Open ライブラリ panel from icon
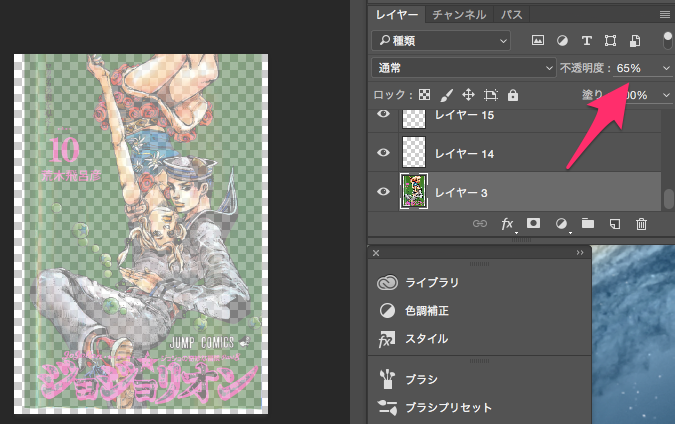Screen dimensions: 675x424 pyautogui.click(x=387, y=282)
